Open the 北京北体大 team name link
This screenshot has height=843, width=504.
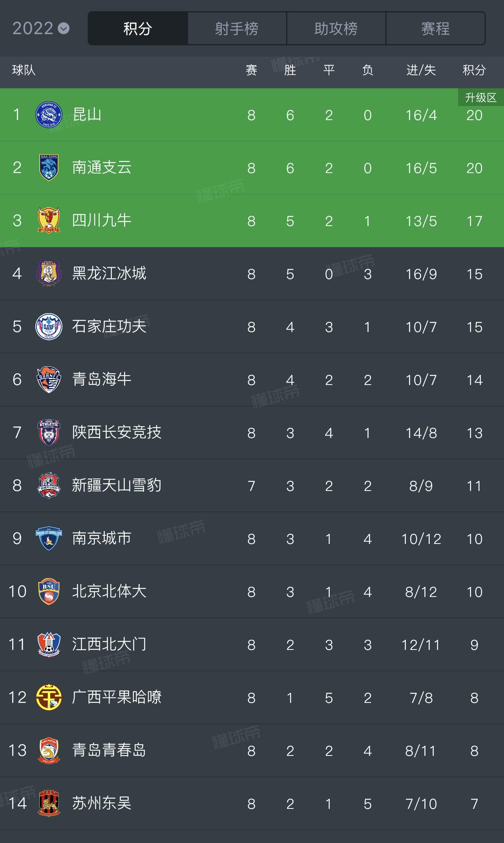pyautogui.click(x=109, y=591)
